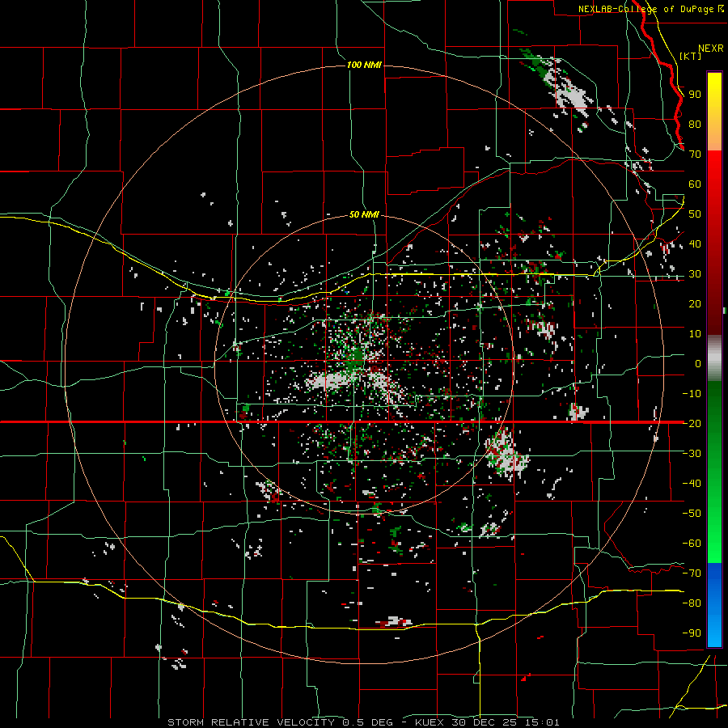
Task: Click the "NEXR" label above the scale
Action: 711,49
